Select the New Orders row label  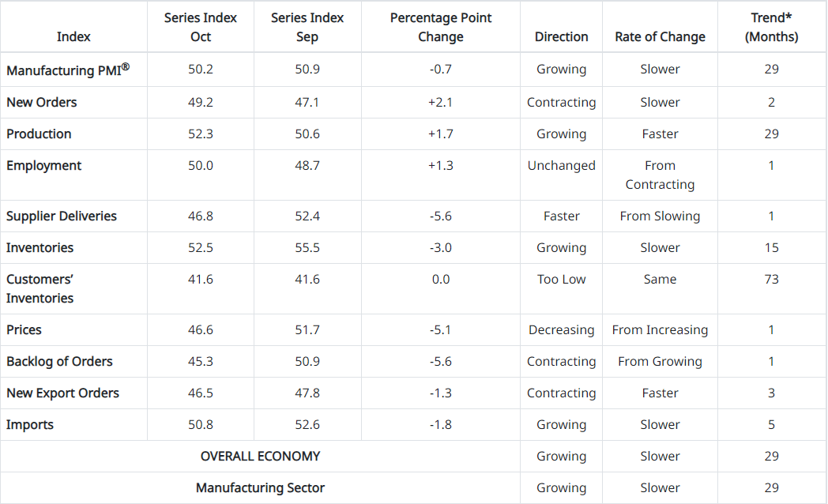(42, 102)
